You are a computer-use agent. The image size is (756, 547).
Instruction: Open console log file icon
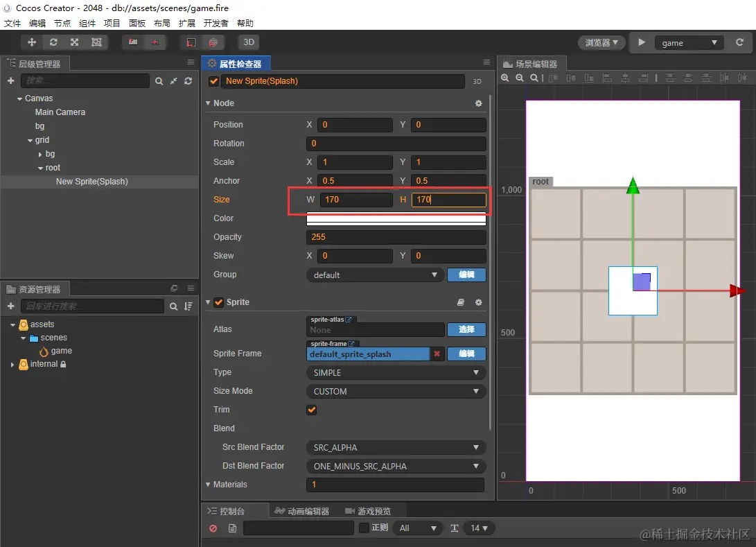click(232, 528)
